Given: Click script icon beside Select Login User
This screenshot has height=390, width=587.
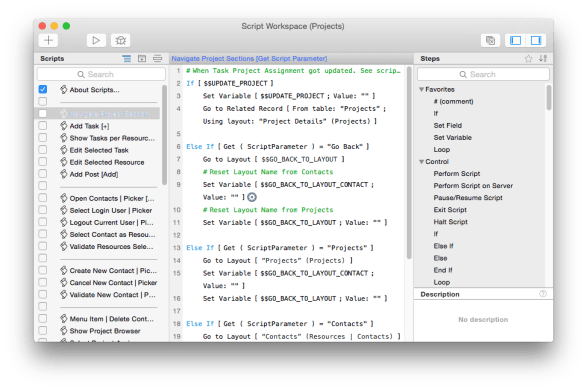Looking at the screenshot, I should pyautogui.click(x=64, y=210).
